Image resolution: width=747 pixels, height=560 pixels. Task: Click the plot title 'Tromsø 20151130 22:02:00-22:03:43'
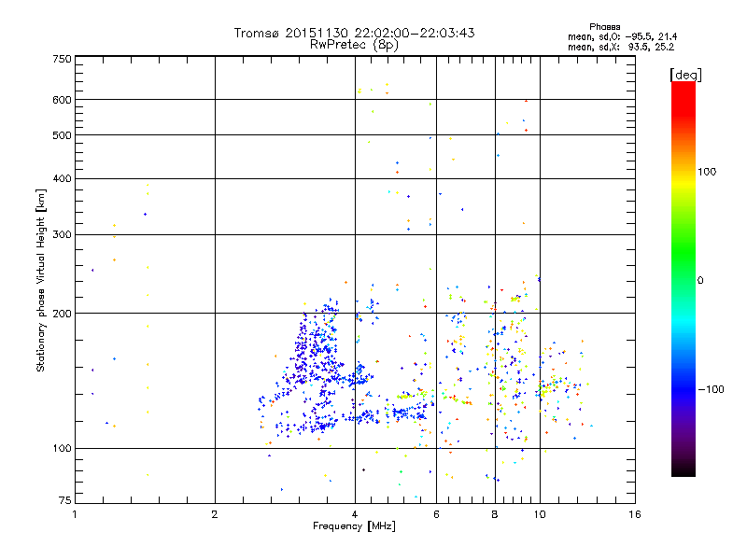(x=354, y=33)
